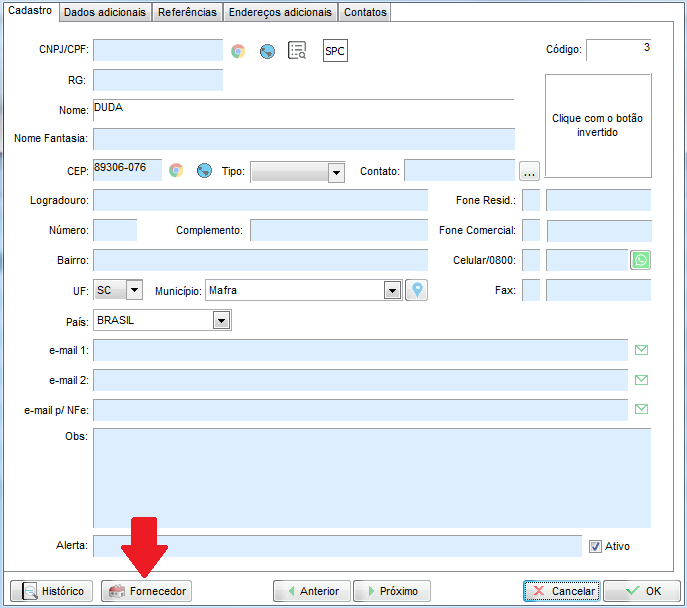687x608 pixels.
Task: Click into the Nome Fantasia field
Action: (x=303, y=139)
